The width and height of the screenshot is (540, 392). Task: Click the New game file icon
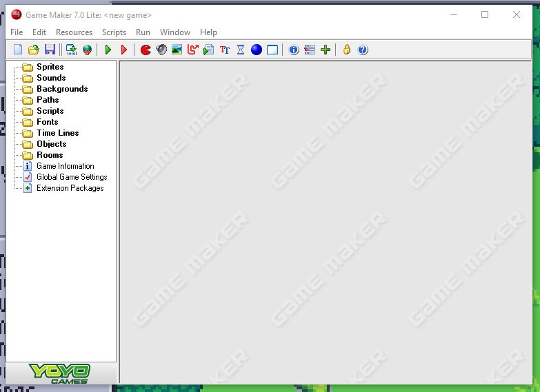coord(18,50)
